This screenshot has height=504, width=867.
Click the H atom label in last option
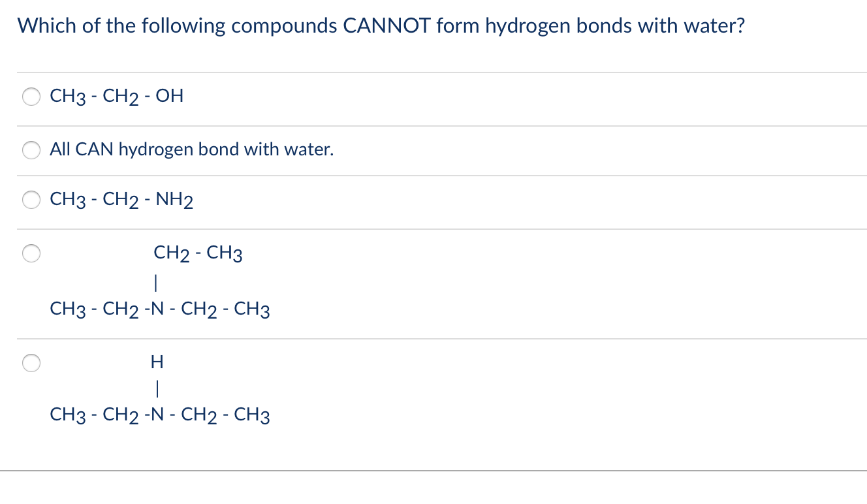click(157, 362)
